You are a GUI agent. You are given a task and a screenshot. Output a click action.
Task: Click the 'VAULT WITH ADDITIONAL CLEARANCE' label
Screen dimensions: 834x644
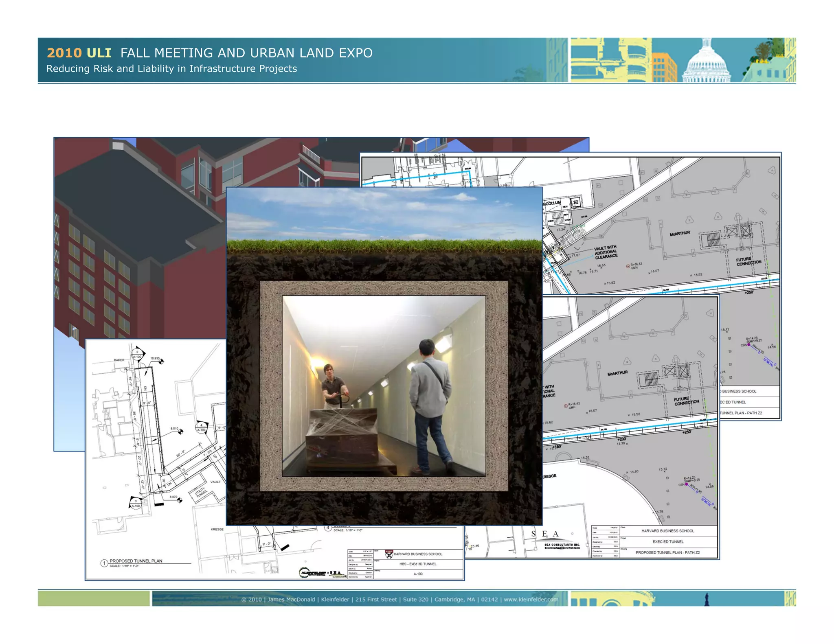pyautogui.click(x=606, y=252)
